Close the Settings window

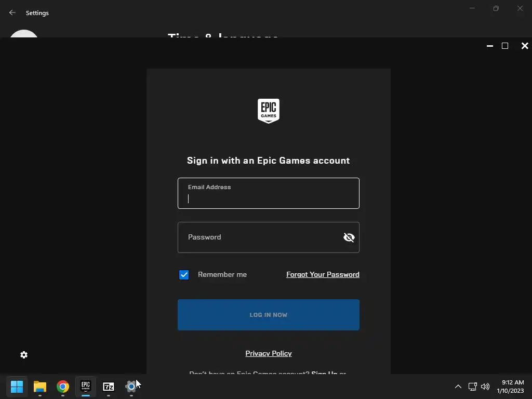click(520, 8)
